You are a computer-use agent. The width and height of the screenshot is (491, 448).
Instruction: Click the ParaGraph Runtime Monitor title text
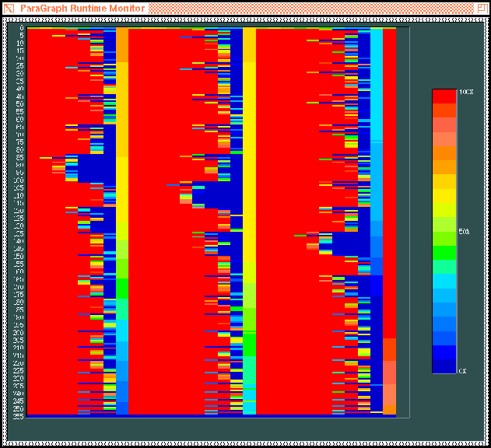coord(82,8)
